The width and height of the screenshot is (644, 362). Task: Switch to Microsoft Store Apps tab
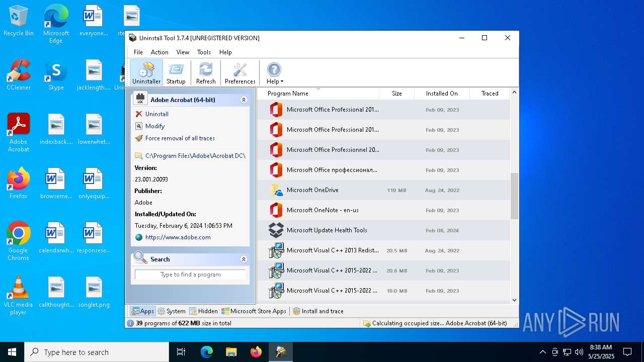(254, 311)
